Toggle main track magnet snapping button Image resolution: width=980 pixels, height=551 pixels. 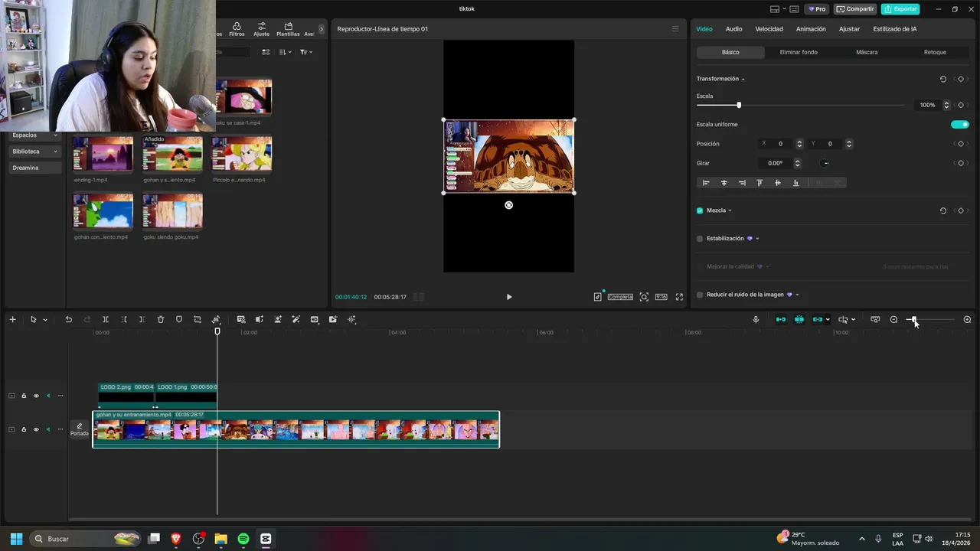coord(781,319)
